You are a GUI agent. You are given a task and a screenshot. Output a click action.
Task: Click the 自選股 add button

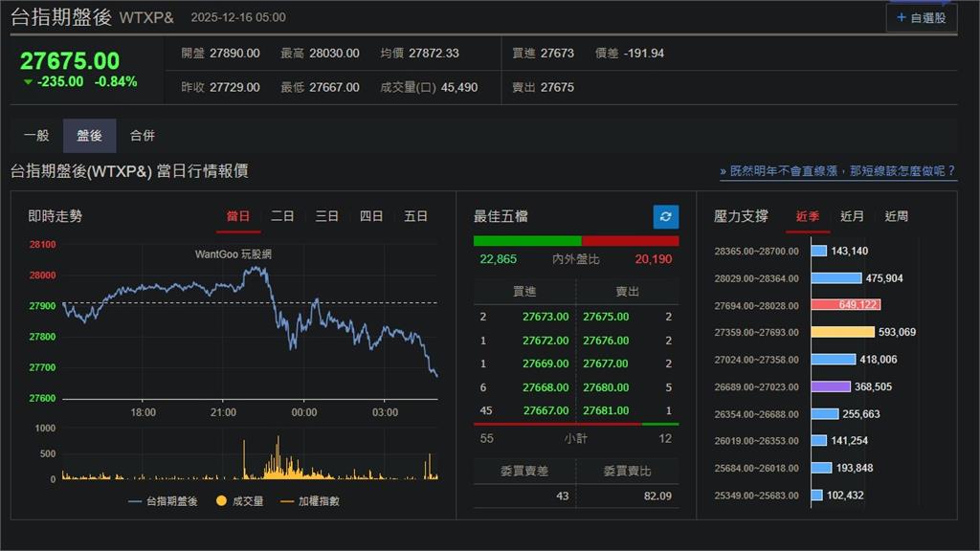(x=921, y=16)
